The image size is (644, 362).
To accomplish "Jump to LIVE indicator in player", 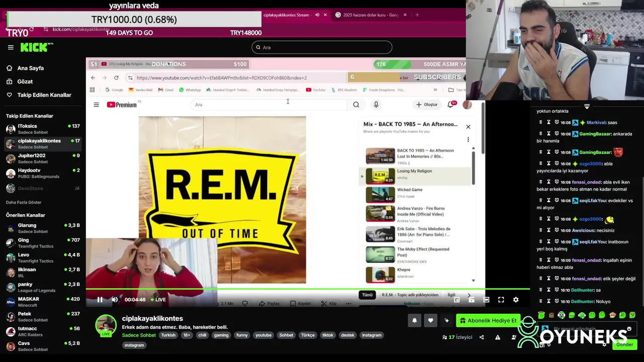I will click(x=158, y=300).
